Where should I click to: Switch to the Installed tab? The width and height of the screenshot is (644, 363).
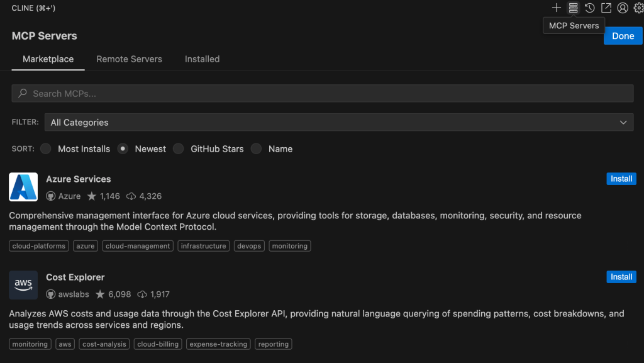(x=202, y=59)
